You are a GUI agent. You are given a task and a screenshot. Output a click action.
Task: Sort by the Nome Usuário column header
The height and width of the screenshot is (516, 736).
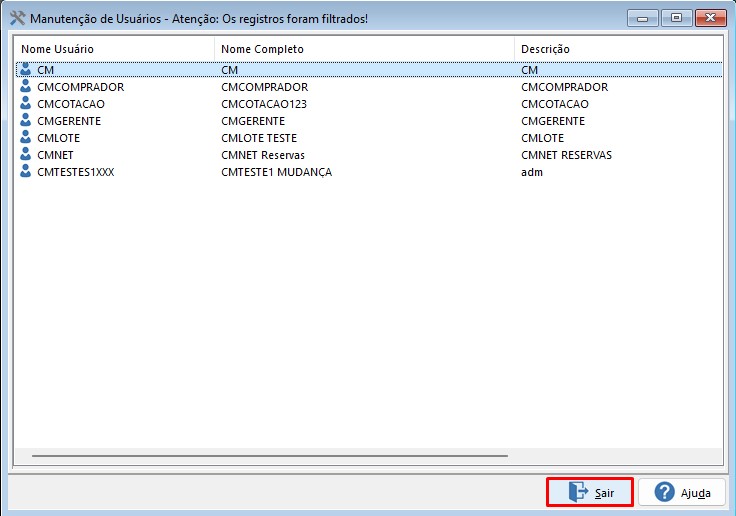coord(114,49)
